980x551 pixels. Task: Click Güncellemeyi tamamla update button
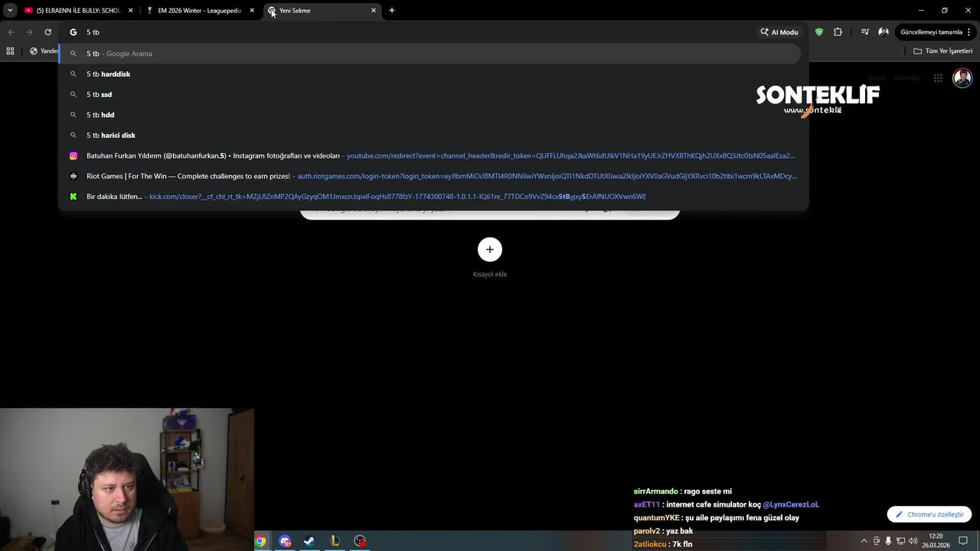click(x=931, y=32)
